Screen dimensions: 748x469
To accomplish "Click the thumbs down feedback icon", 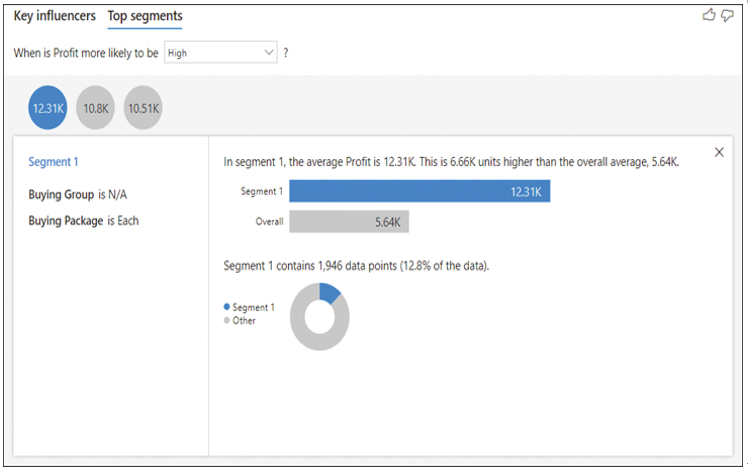I will click(727, 16).
